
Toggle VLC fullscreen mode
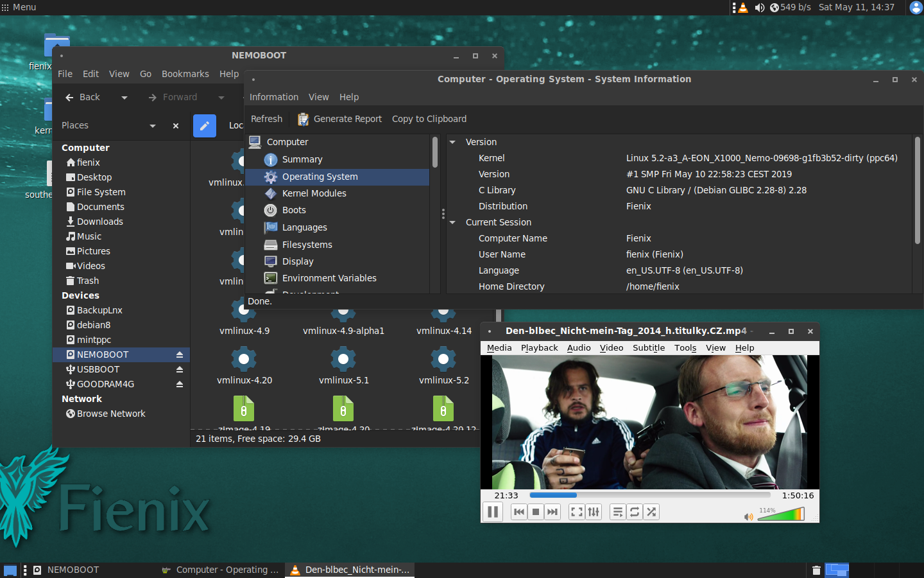click(x=577, y=512)
